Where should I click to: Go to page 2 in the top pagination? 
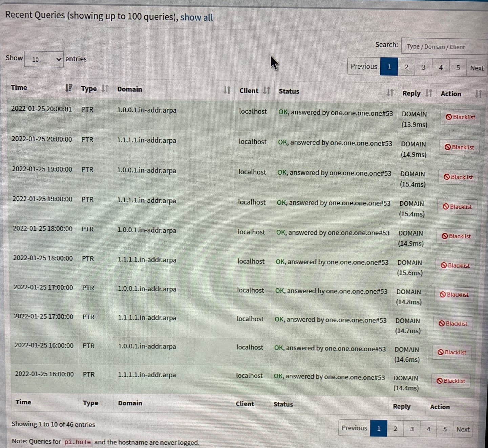click(406, 67)
